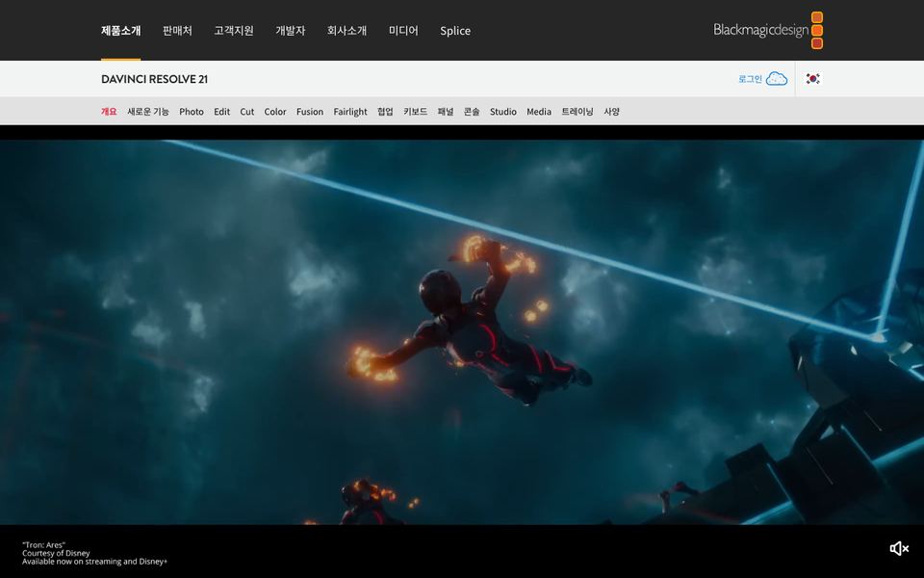Switch to the Media tab
924x578 pixels.
[539, 112]
